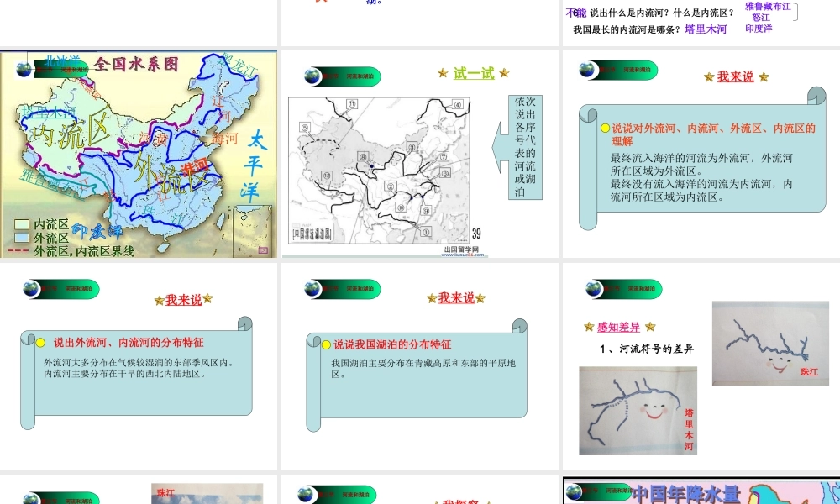
Task: Click the purple 怒江 text
Action: click(x=761, y=18)
